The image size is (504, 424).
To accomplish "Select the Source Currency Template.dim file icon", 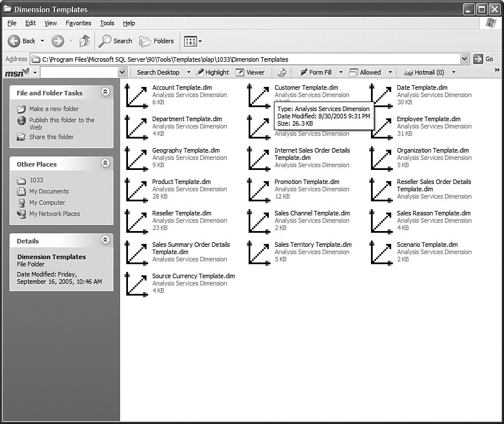I will tap(136, 284).
